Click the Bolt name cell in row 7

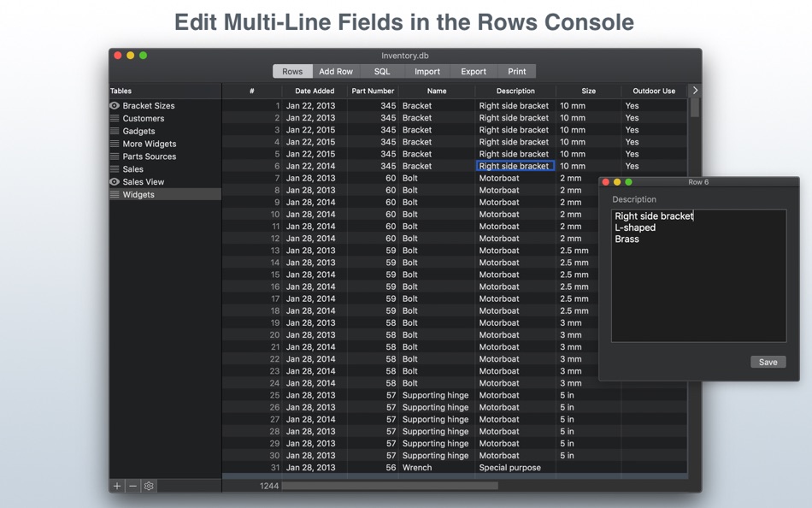click(437, 178)
